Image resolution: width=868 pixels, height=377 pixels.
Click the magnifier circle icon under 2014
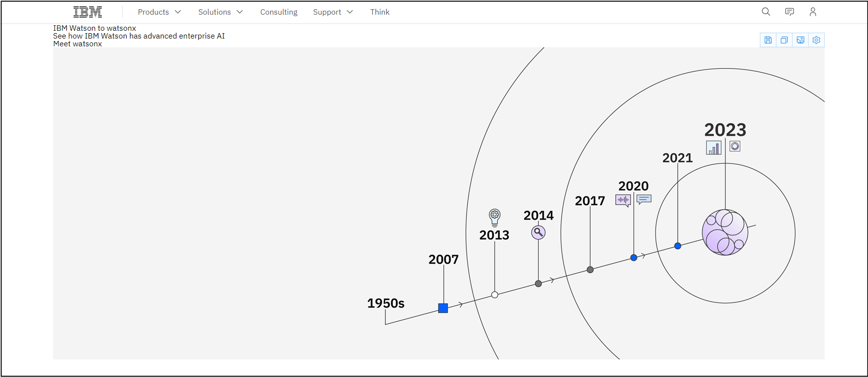click(x=538, y=232)
